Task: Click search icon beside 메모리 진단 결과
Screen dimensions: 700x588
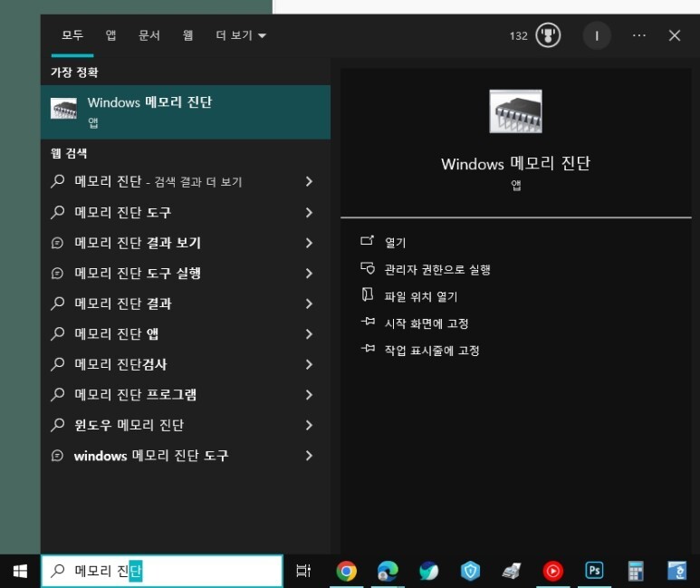Action: (x=58, y=304)
